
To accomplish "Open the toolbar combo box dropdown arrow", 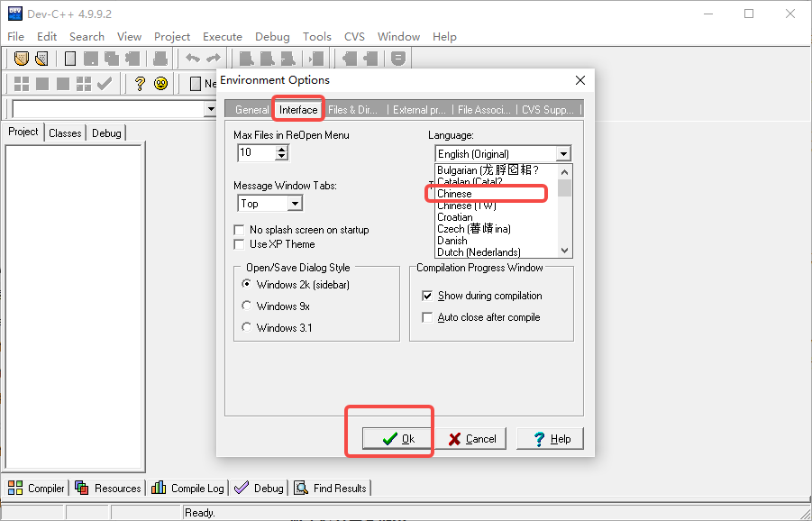I will pyautogui.click(x=210, y=109).
